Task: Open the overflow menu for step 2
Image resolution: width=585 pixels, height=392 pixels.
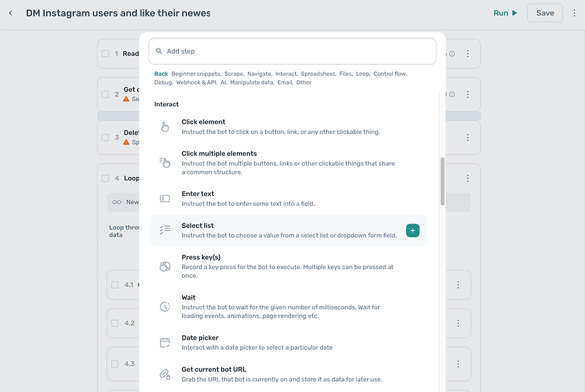Action: 467,94
